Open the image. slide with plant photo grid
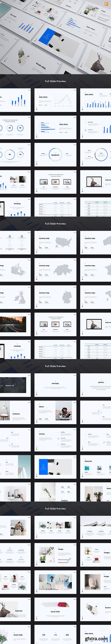111x644 pixels. (55, 555)
